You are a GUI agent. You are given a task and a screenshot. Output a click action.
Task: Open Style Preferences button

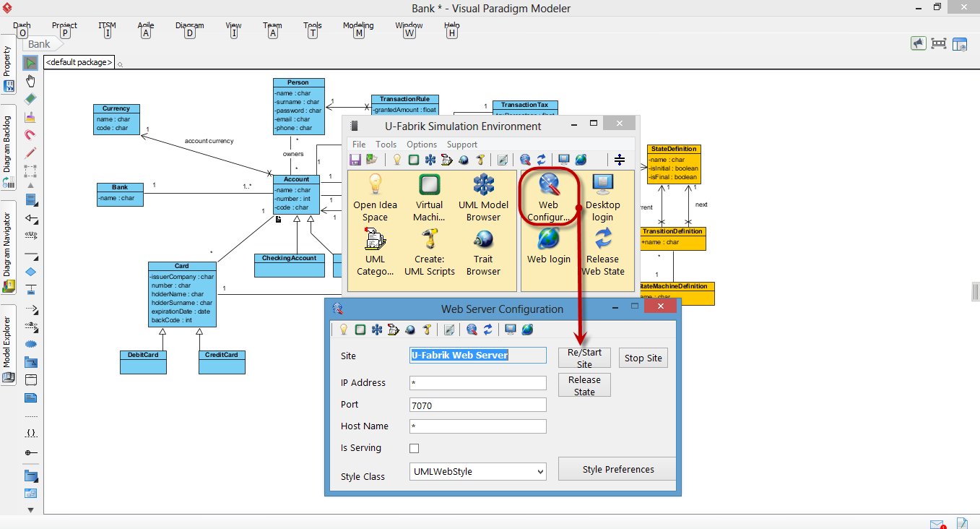pos(618,469)
